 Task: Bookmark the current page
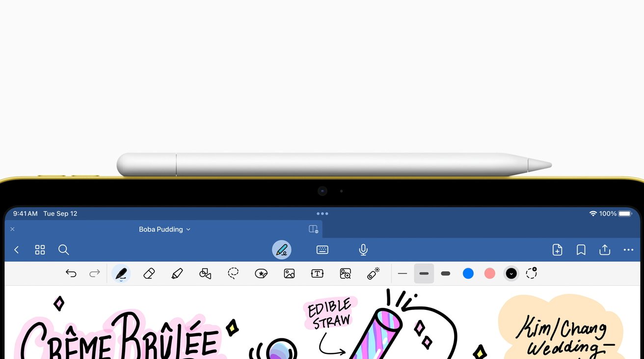click(581, 249)
